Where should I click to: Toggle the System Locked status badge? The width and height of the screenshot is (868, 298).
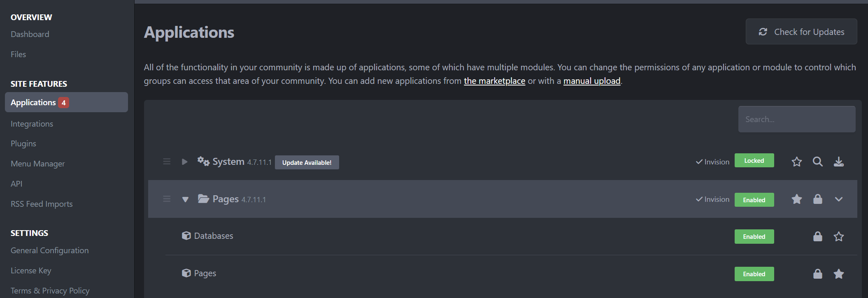[x=754, y=160]
